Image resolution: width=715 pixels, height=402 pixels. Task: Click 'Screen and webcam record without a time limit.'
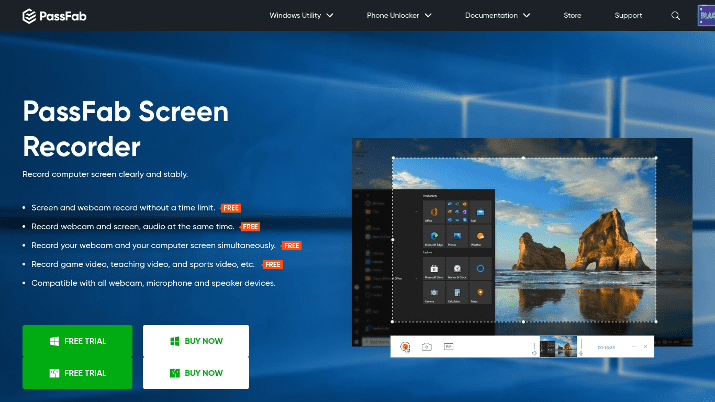click(123, 208)
